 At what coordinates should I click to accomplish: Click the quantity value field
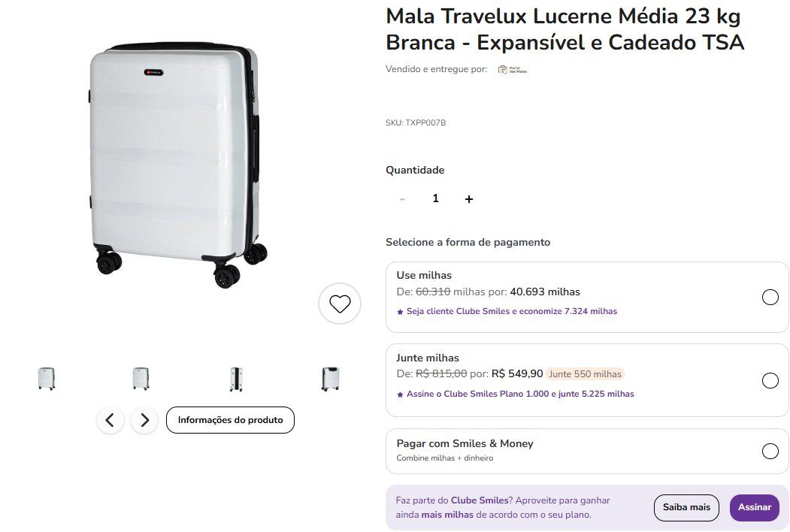435,199
